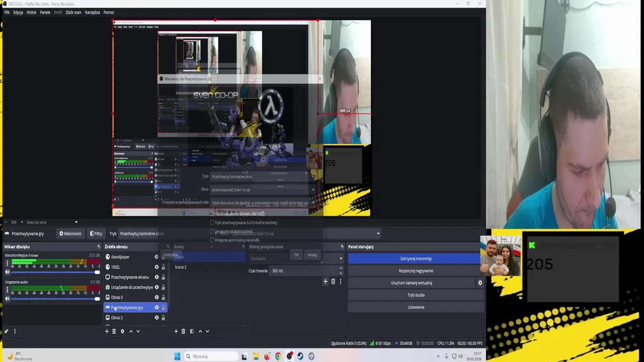Open Właściwości of selected source

coord(70,234)
